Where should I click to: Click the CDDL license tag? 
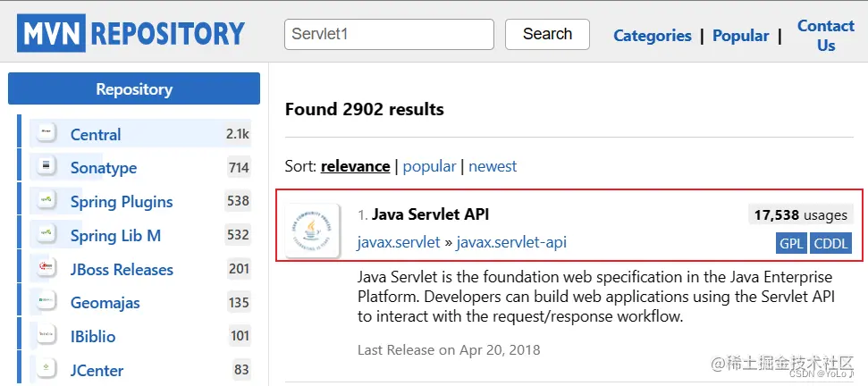(830, 243)
